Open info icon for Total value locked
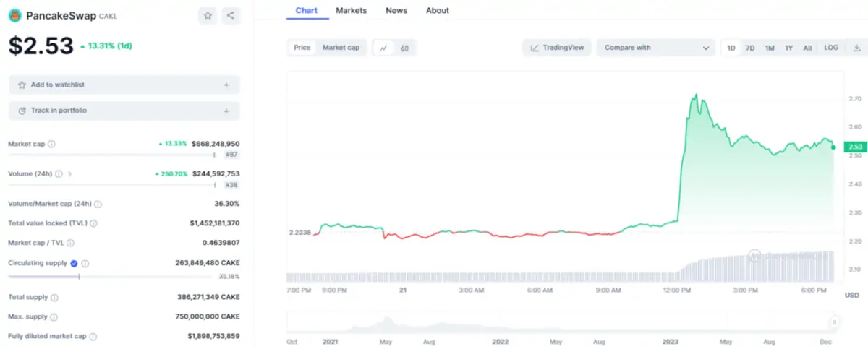This screenshot has height=349, width=868. tap(94, 224)
